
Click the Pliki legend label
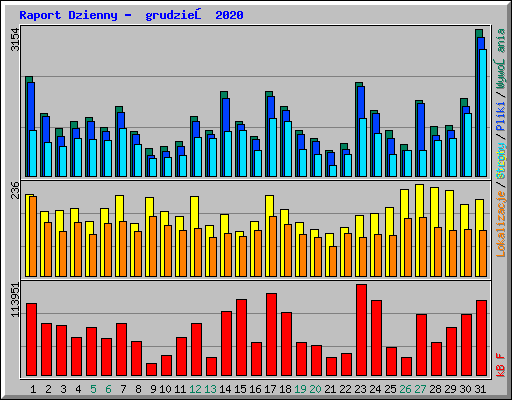(501, 117)
